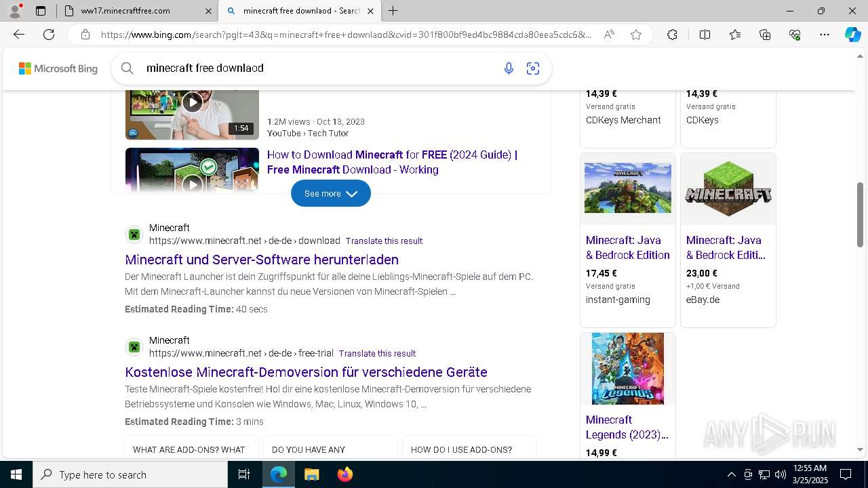Open the profile avatar icon
This screenshot has width=868, height=488.
(14, 10)
